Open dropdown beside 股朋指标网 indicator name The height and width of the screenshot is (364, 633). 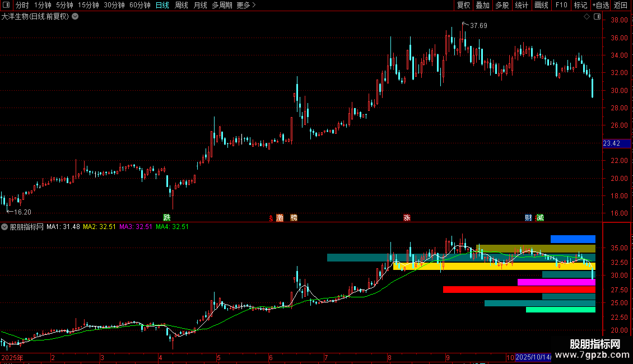click(4, 227)
